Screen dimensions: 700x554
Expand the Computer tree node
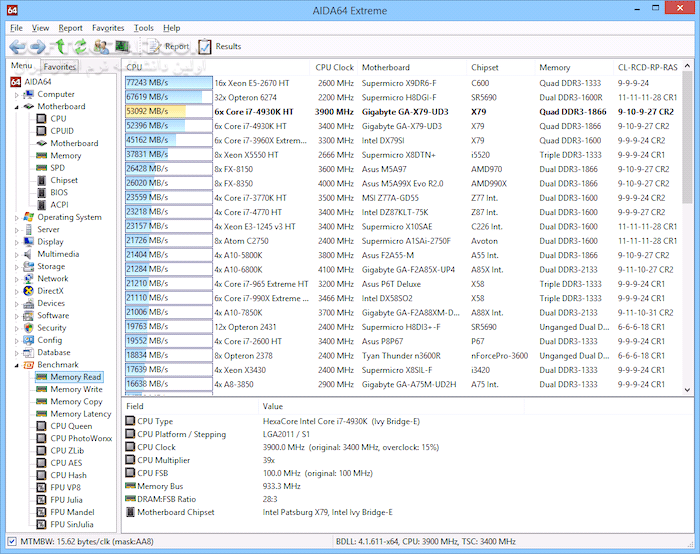click(x=16, y=95)
